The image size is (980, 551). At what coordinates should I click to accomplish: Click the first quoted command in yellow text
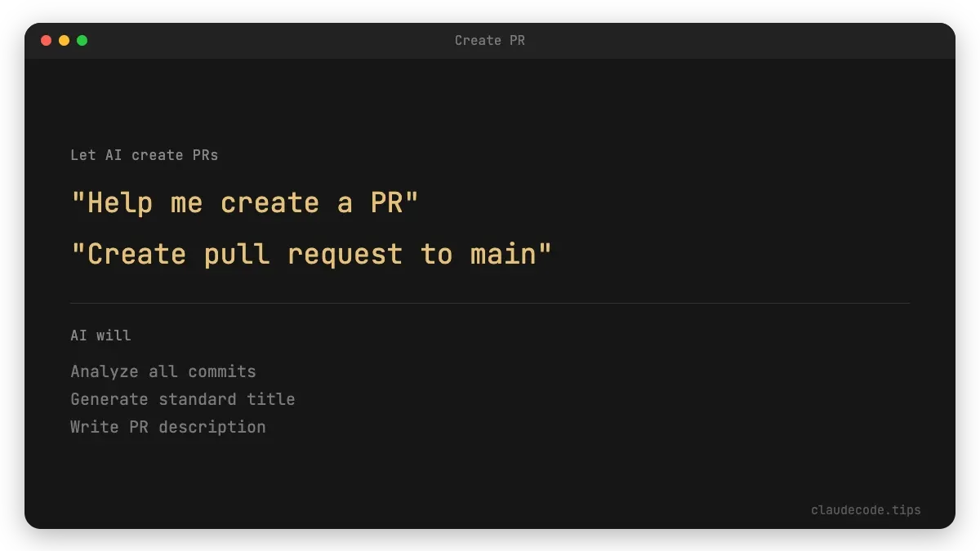(x=245, y=202)
